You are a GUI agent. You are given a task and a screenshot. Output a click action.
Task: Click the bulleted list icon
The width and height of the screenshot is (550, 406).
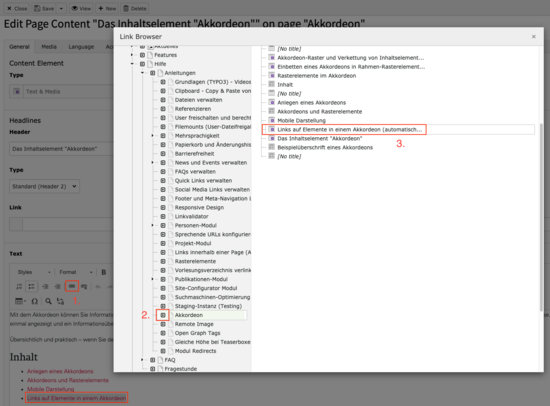tap(32, 286)
